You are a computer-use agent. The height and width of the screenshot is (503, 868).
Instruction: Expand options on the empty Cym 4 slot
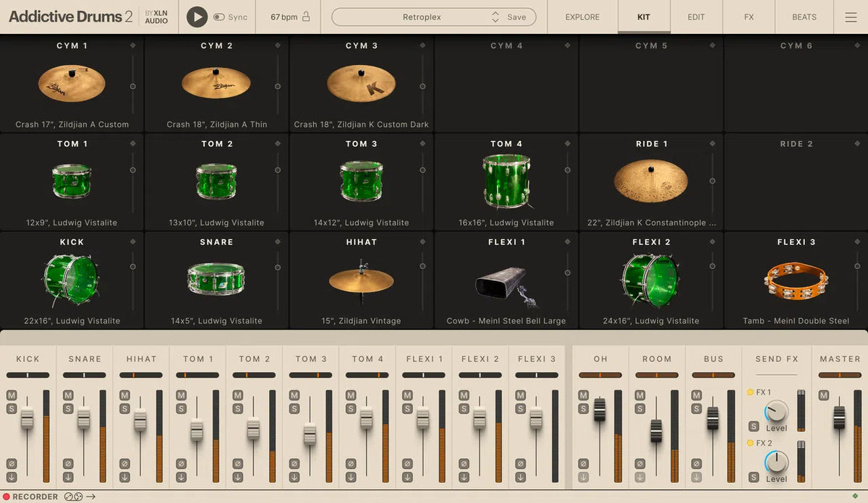[x=566, y=45]
